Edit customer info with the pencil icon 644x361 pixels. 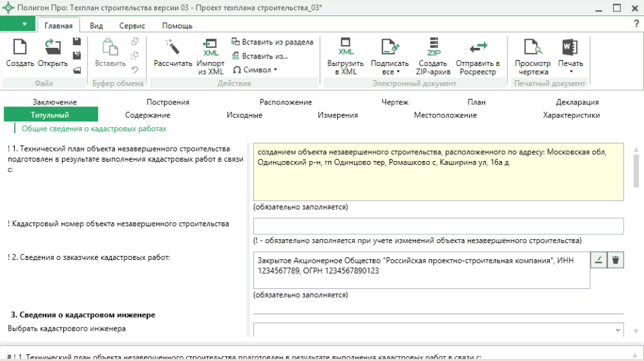click(x=599, y=260)
